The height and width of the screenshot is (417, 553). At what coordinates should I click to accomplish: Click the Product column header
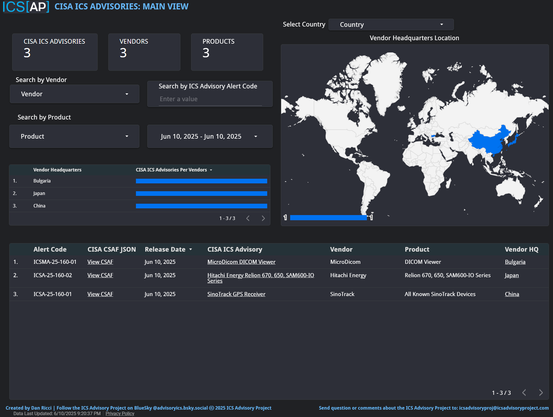[x=417, y=249]
